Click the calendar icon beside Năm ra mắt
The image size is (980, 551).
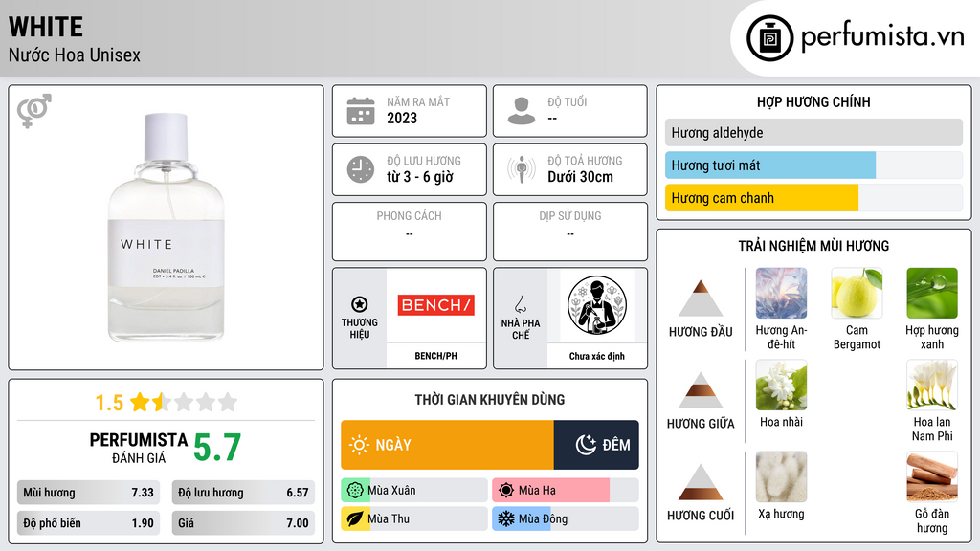(361, 111)
